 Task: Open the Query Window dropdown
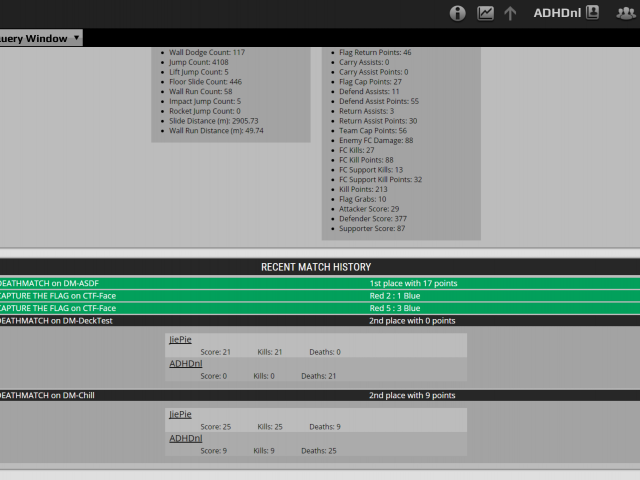40,38
